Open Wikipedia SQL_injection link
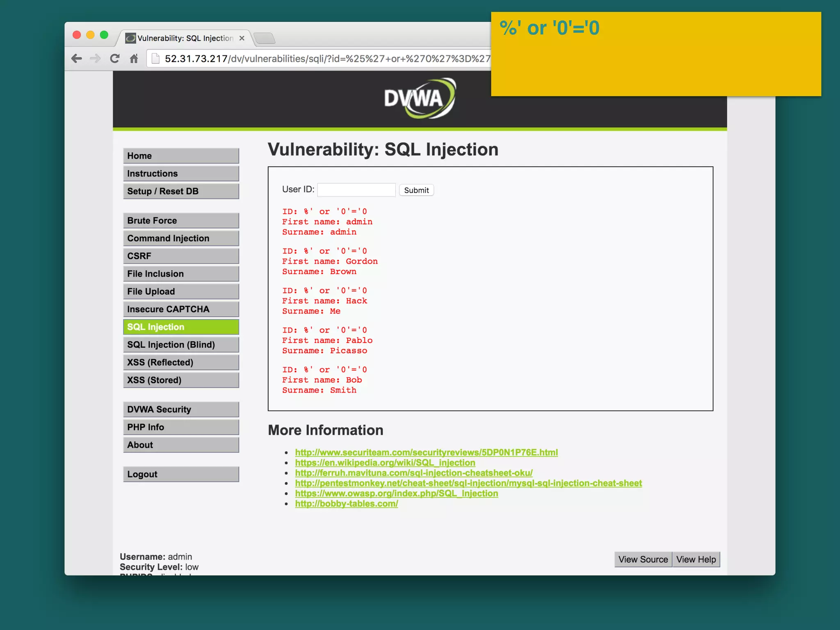The width and height of the screenshot is (840, 630). [385, 463]
